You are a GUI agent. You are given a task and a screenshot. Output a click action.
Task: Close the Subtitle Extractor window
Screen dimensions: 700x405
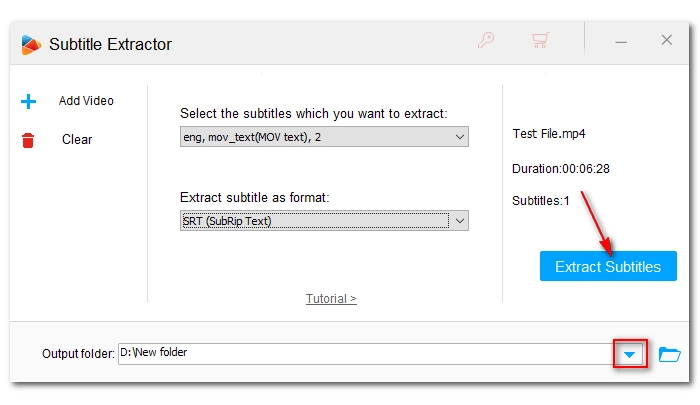click(x=667, y=40)
